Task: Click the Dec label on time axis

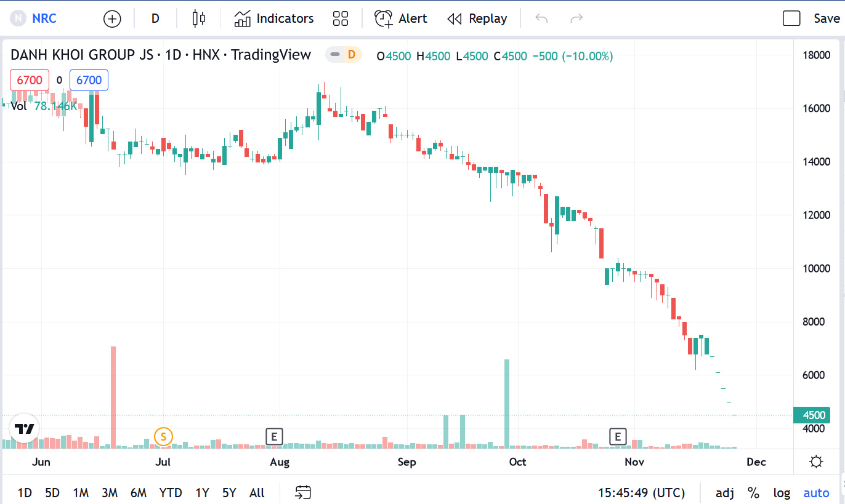Action: 756,462
